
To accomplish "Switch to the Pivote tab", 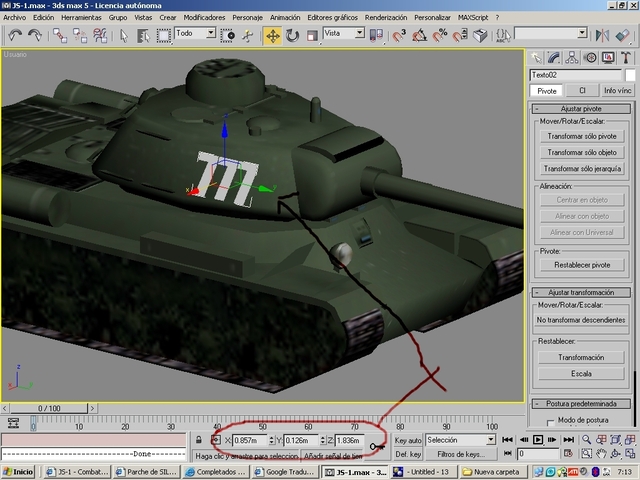I will pos(547,91).
